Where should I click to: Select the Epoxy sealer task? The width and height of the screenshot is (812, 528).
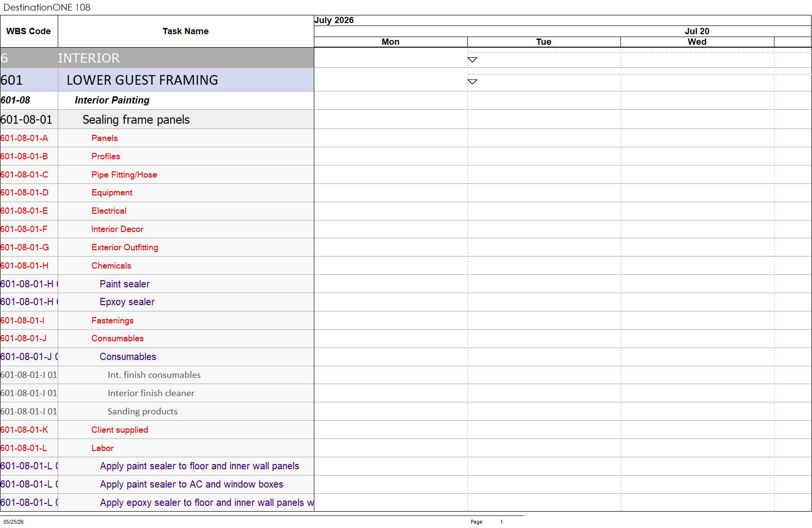point(157,302)
